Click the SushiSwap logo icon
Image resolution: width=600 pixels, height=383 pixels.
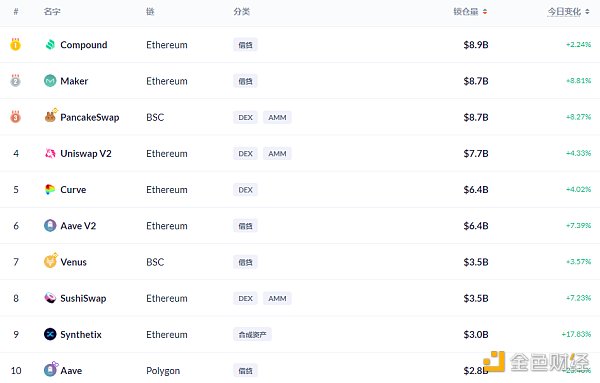(50, 298)
